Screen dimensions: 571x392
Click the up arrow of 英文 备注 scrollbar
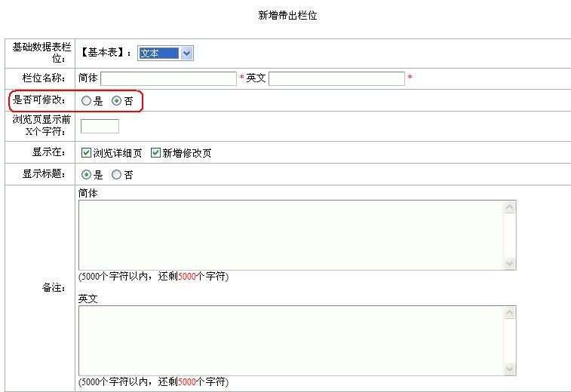click(510, 313)
